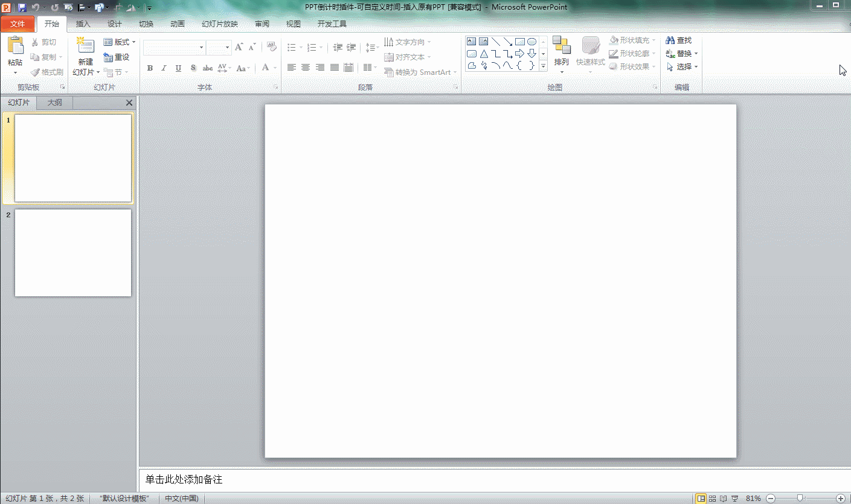The image size is (851, 504).
Task: Start slide show from status bar icon
Action: 735,499
